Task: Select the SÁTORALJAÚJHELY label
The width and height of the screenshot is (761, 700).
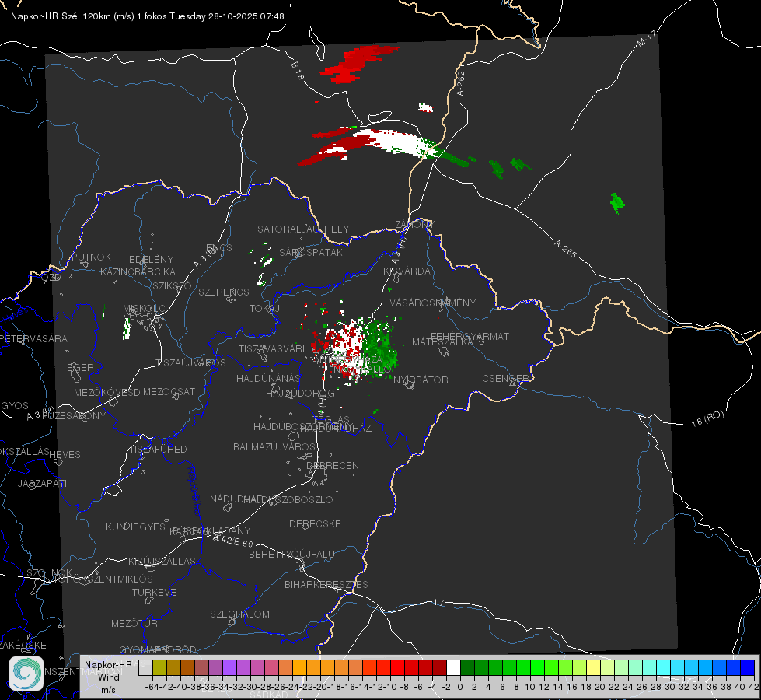Action: [303, 229]
